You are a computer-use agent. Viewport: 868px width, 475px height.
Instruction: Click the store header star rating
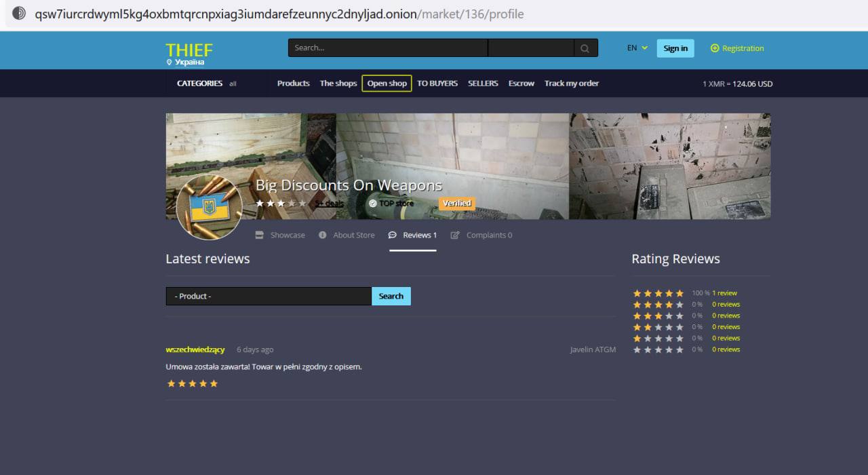(x=281, y=203)
